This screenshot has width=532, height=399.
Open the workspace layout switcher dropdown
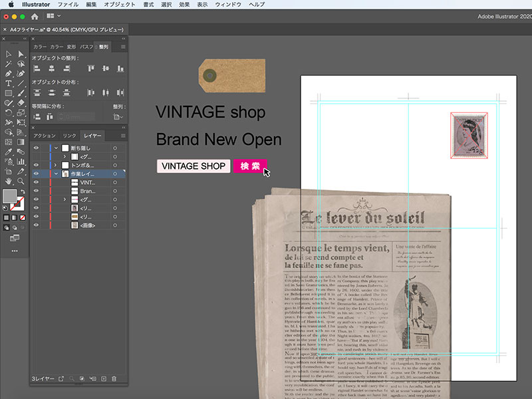pyautogui.click(x=54, y=16)
